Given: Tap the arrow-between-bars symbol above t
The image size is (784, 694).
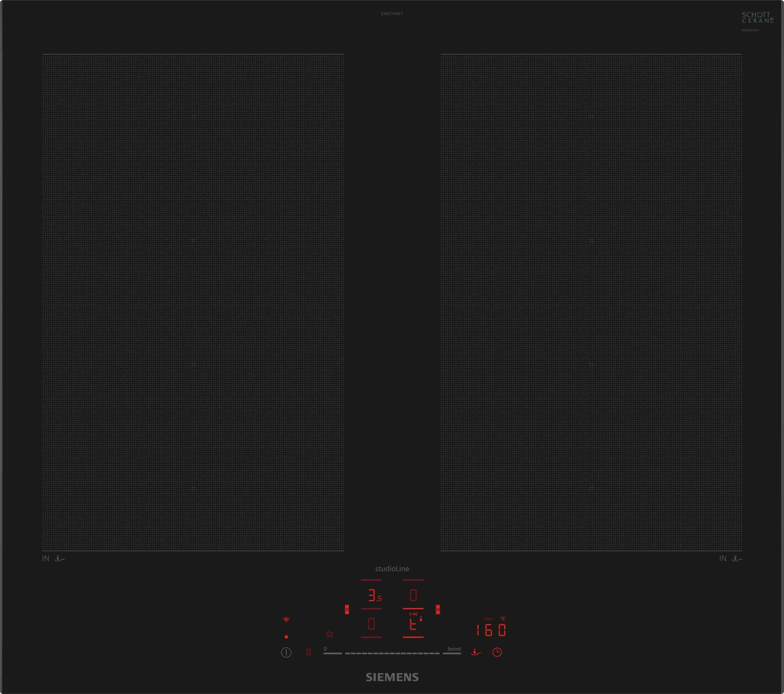Looking at the screenshot, I should (x=413, y=614).
